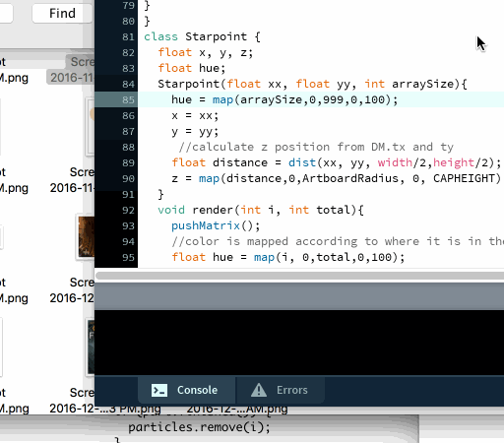Screen dimensions: 504x443
Task: Click the 'float hue = map(i' line
Action: click(288, 257)
